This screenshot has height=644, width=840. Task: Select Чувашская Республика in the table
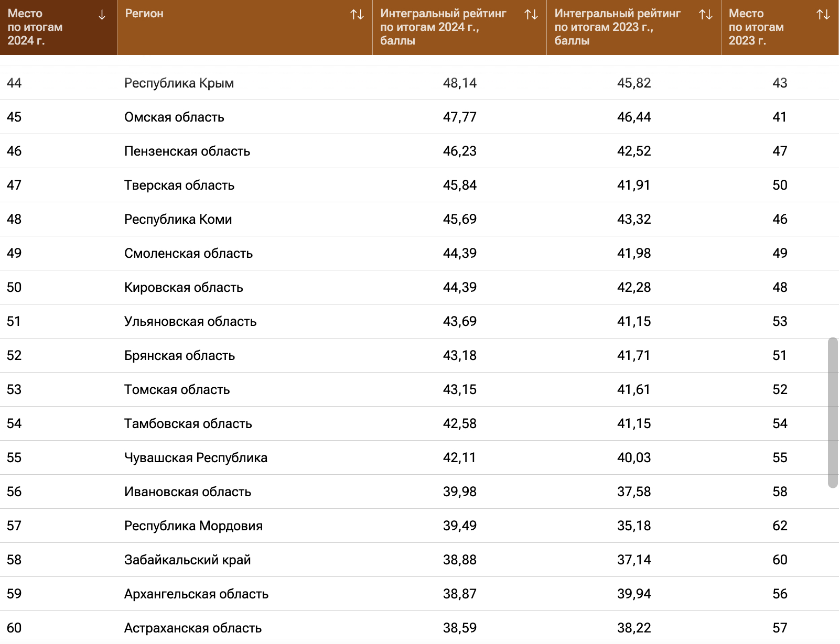click(x=196, y=458)
